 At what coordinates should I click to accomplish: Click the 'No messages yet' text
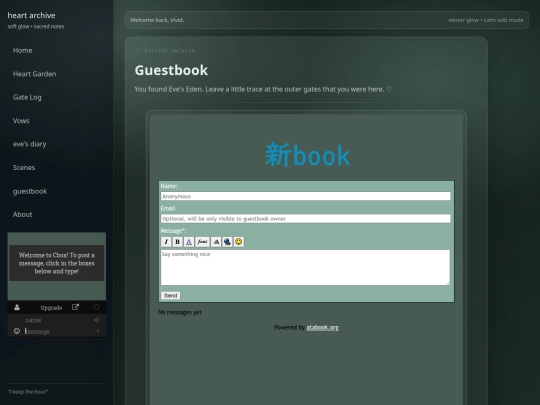180,312
